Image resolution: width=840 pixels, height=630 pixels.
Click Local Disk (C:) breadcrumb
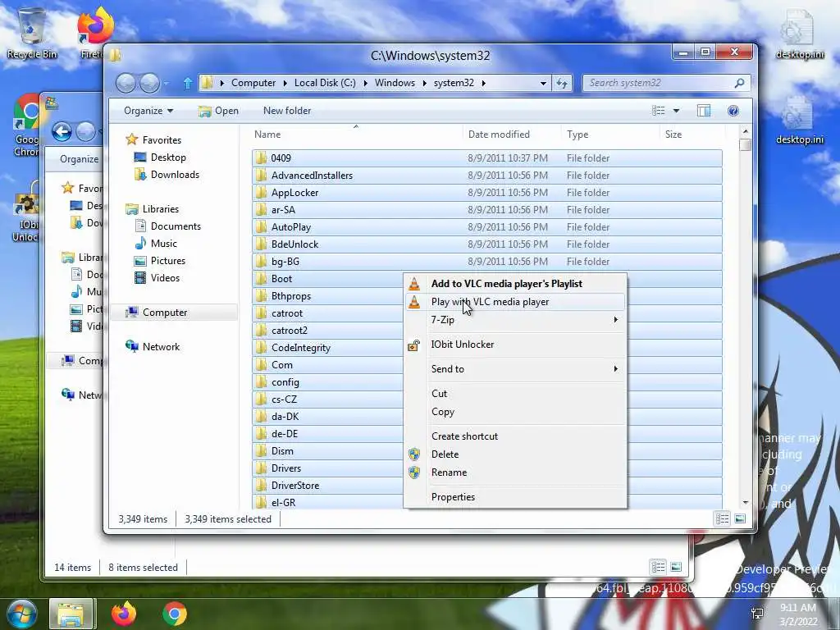point(325,83)
